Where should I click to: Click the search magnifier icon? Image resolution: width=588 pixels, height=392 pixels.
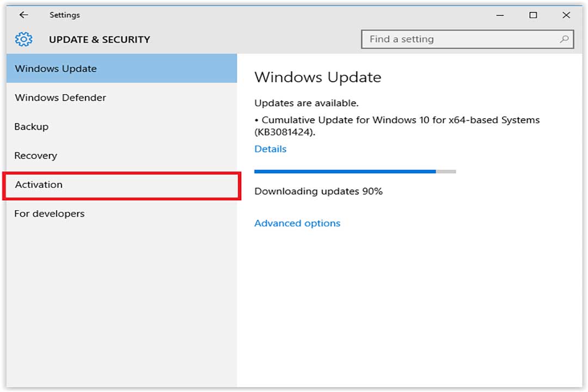[x=564, y=39]
